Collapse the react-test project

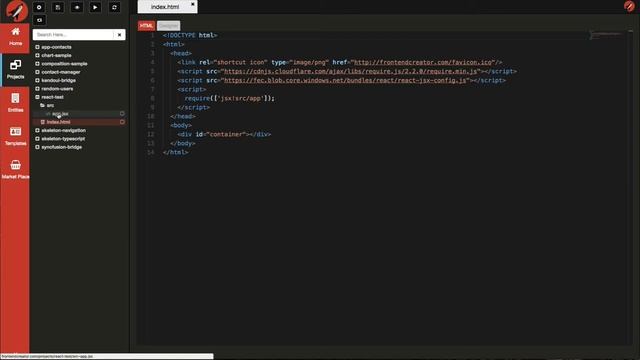(37, 97)
